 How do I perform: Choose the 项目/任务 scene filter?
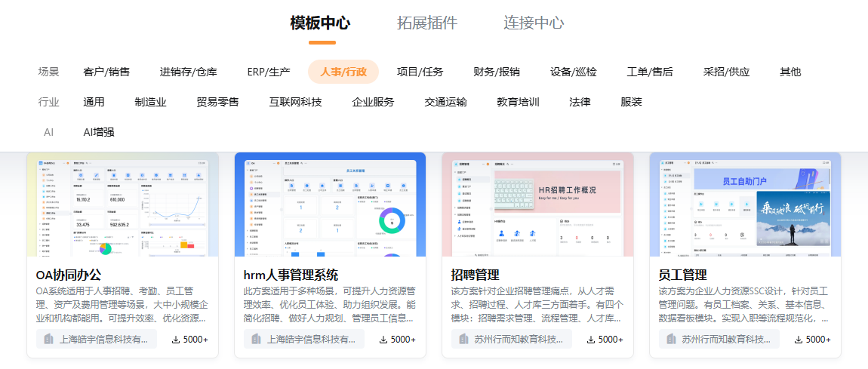coord(420,72)
